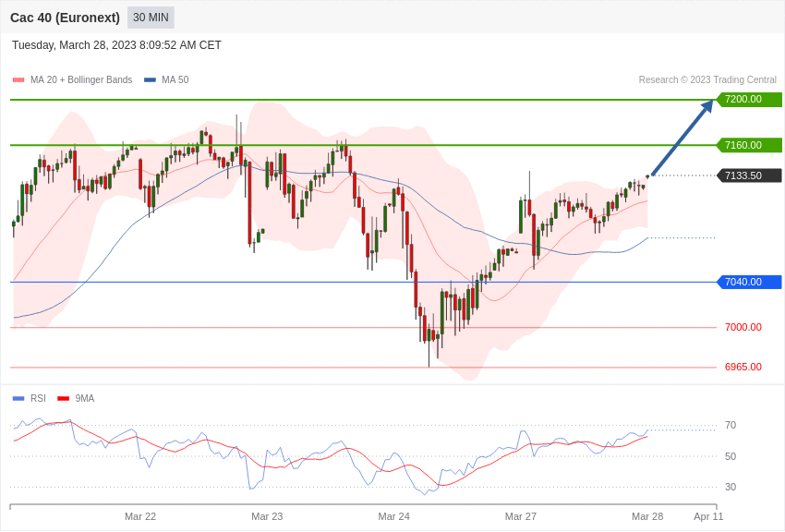The image size is (785, 532).
Task: Click the MA 50 legend label
Action: pyautogui.click(x=175, y=79)
